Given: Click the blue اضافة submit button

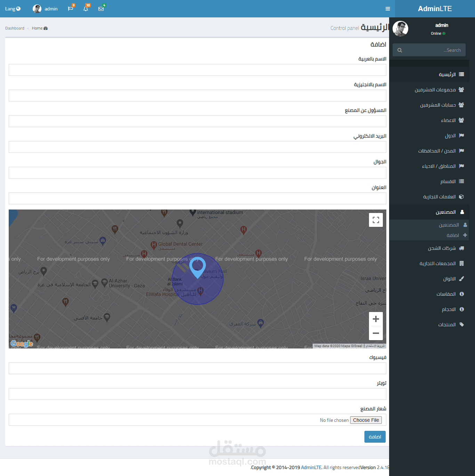Looking at the screenshot, I should tap(375, 437).
